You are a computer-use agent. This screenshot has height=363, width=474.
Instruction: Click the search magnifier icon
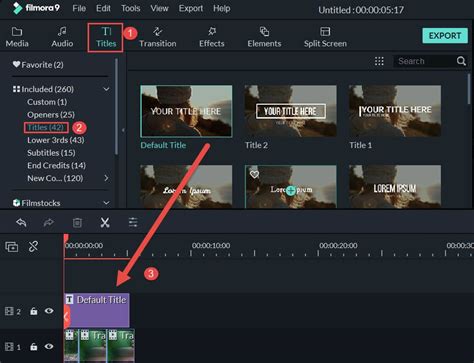click(x=461, y=61)
